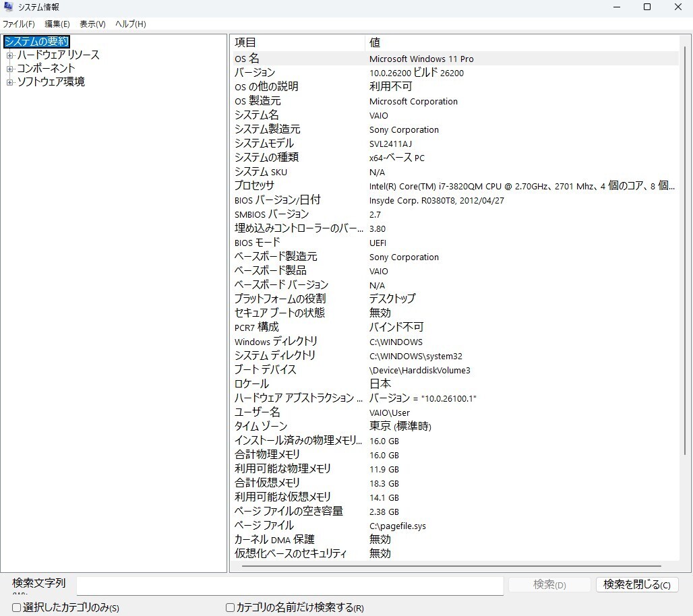The image size is (693, 616).
Task: Click the System Information app icon in title bar
Action: [x=8, y=7]
